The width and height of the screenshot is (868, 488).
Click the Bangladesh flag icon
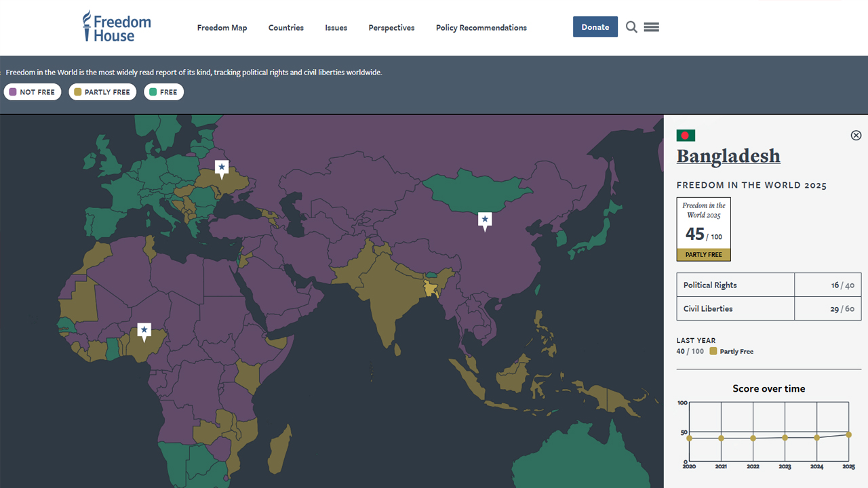[686, 136]
